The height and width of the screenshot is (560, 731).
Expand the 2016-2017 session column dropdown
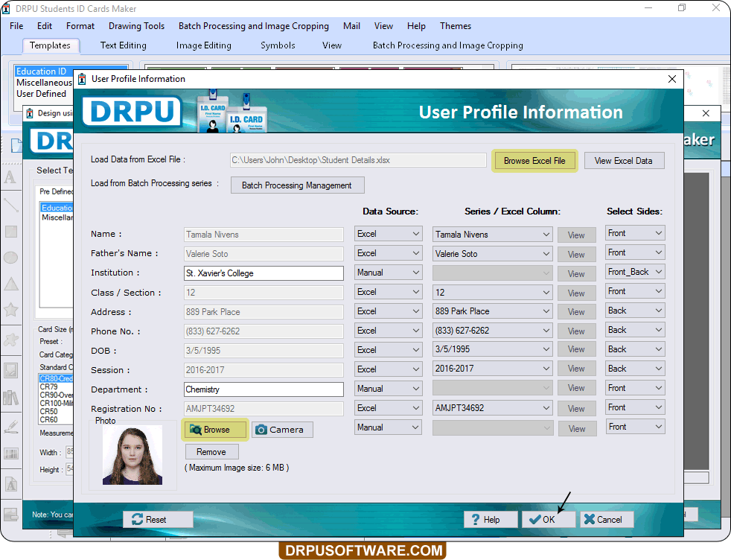coord(493,369)
